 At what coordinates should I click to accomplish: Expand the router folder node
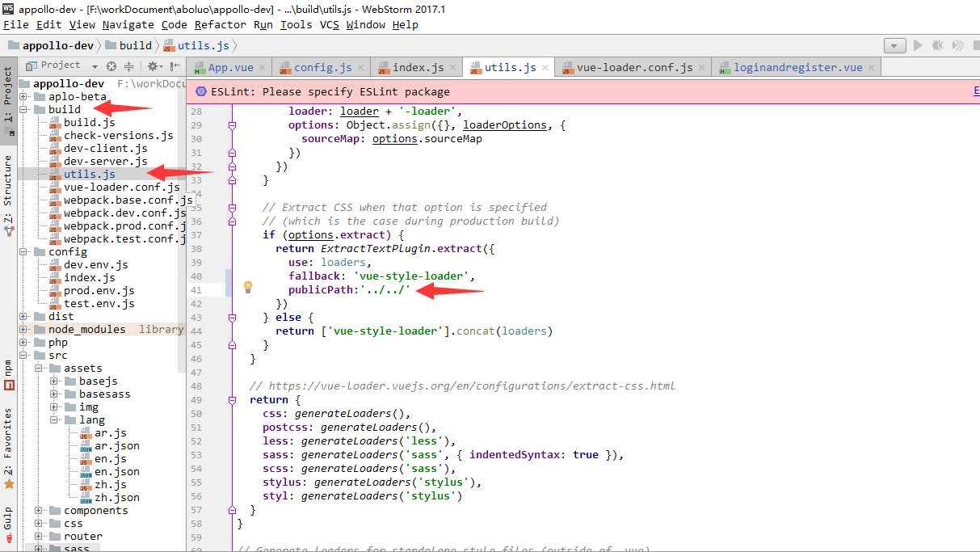tap(39, 537)
